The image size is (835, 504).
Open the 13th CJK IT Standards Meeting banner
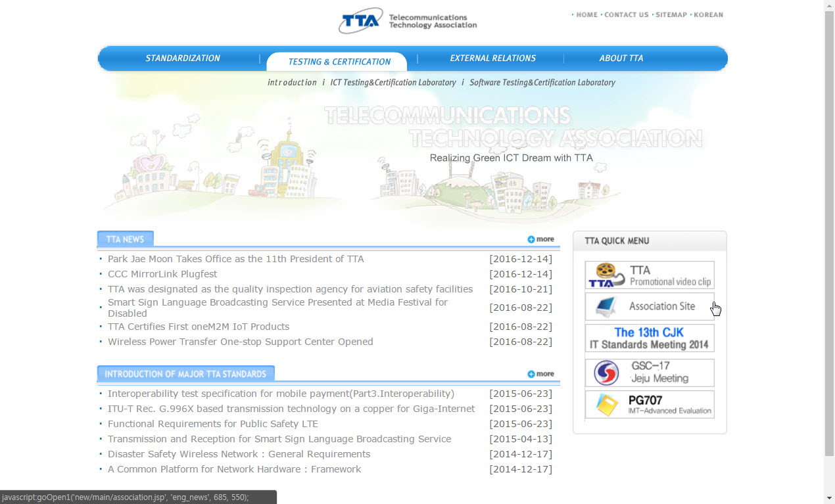[x=649, y=338]
